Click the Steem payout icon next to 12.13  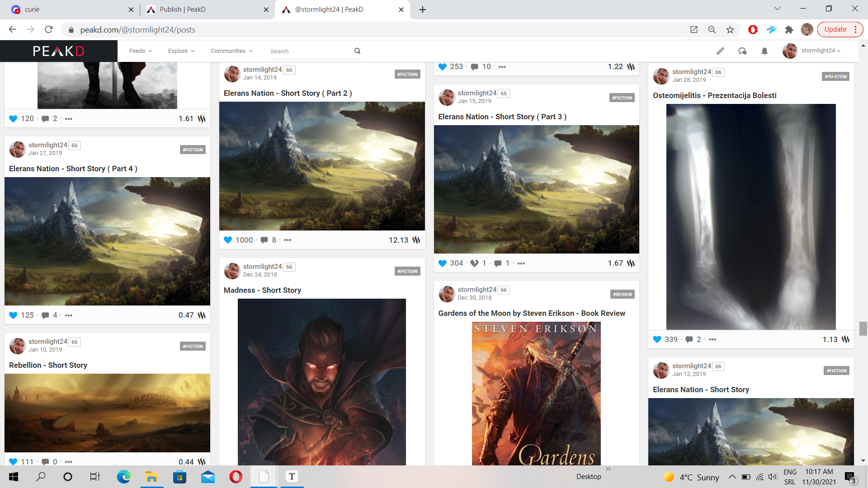coord(416,240)
